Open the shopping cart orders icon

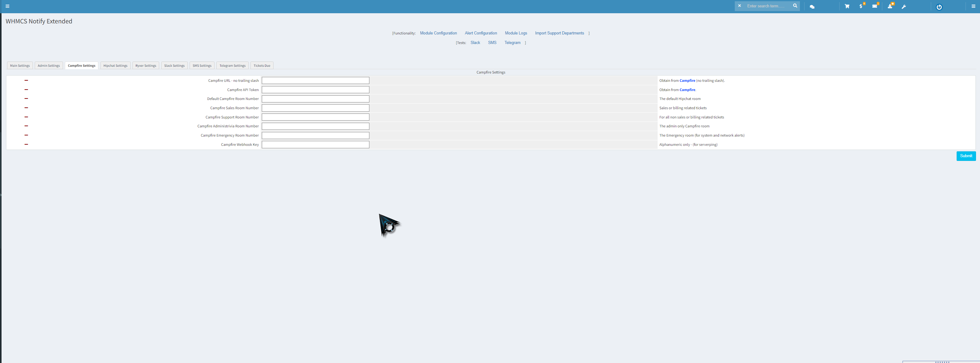click(x=847, y=6)
